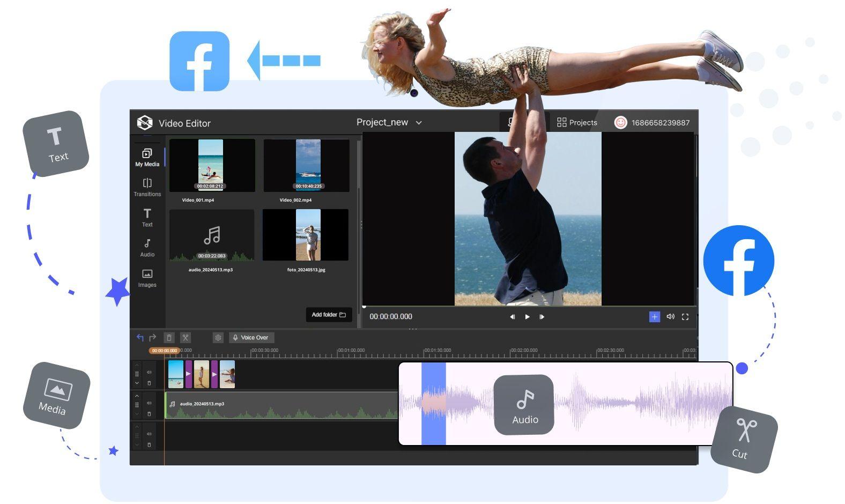Click the Video_001.mp4 file name
845x504 pixels.
198,200
